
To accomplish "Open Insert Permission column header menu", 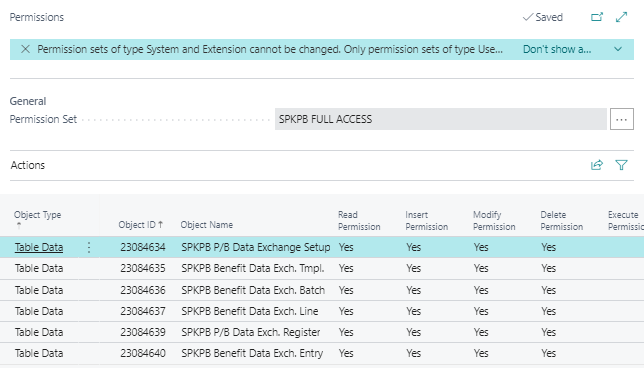I will pyautogui.click(x=426, y=221).
